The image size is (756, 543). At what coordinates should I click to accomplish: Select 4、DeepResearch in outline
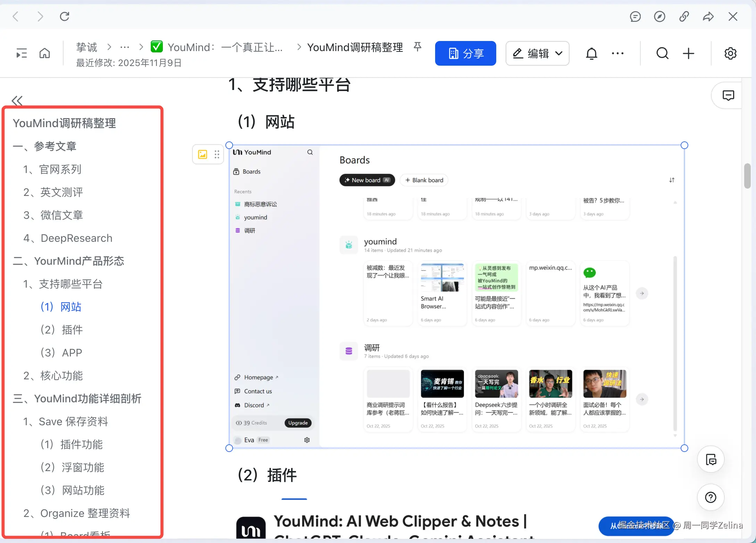coord(68,238)
